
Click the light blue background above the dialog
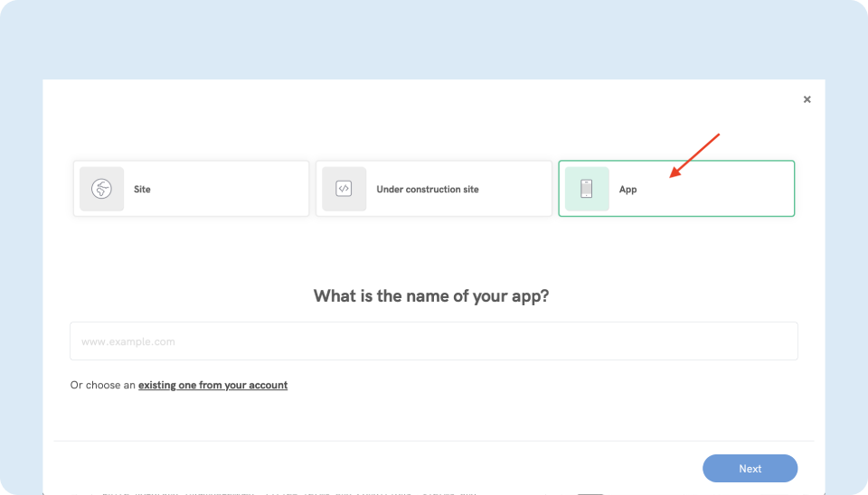tap(434, 41)
